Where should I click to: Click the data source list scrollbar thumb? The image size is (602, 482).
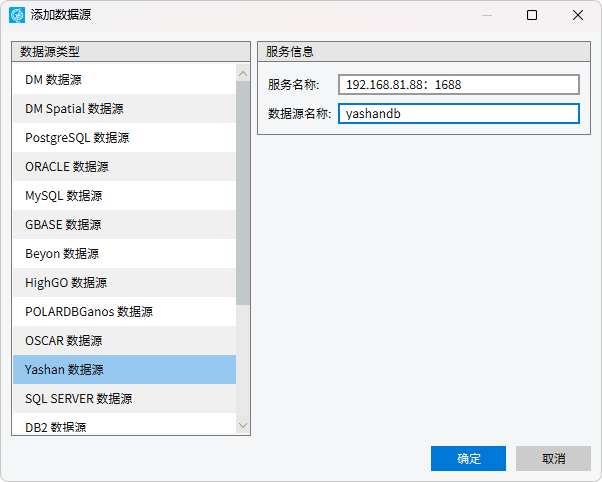click(243, 193)
